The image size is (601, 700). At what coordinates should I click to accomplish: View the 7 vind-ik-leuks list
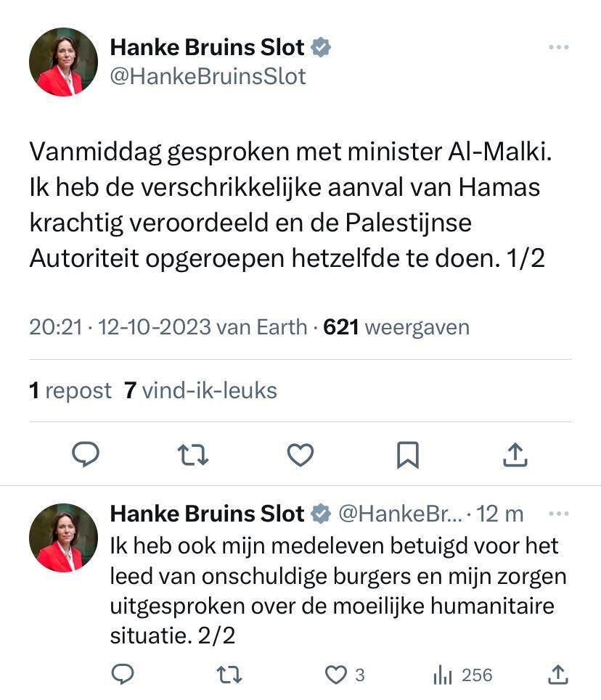pos(201,390)
